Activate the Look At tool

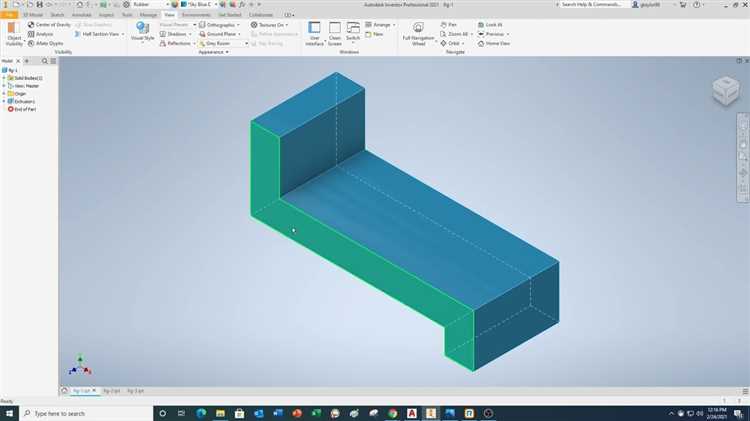tap(490, 24)
